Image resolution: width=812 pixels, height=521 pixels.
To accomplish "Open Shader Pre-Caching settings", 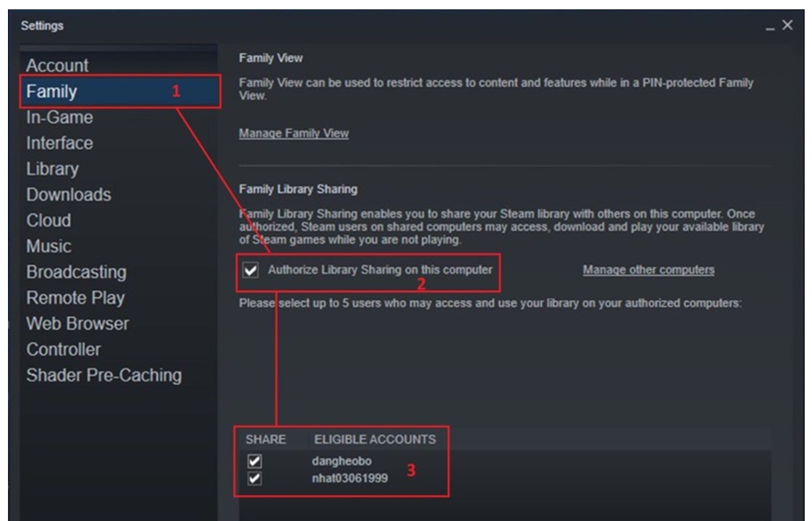I will [x=104, y=375].
